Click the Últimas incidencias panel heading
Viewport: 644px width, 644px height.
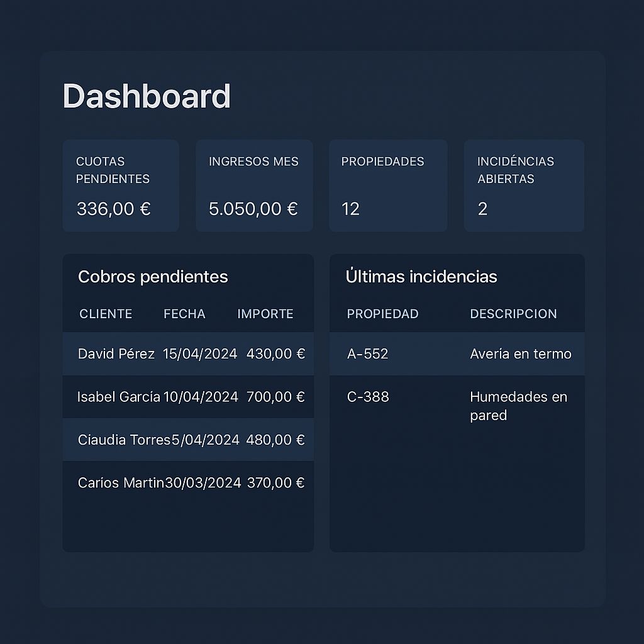tap(421, 277)
